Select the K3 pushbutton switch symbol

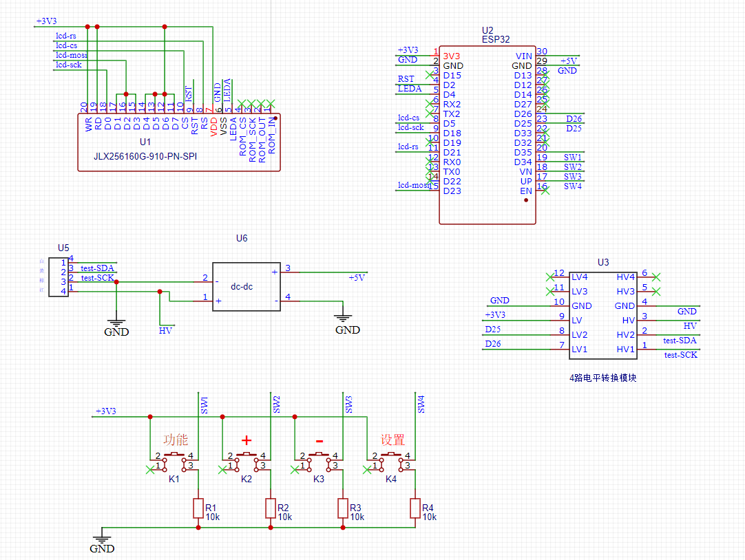point(319,462)
